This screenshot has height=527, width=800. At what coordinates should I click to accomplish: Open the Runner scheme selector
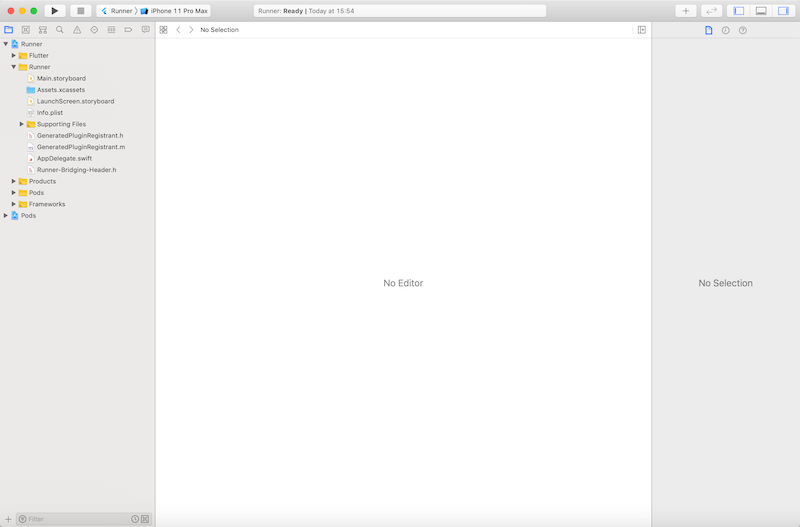[117, 11]
